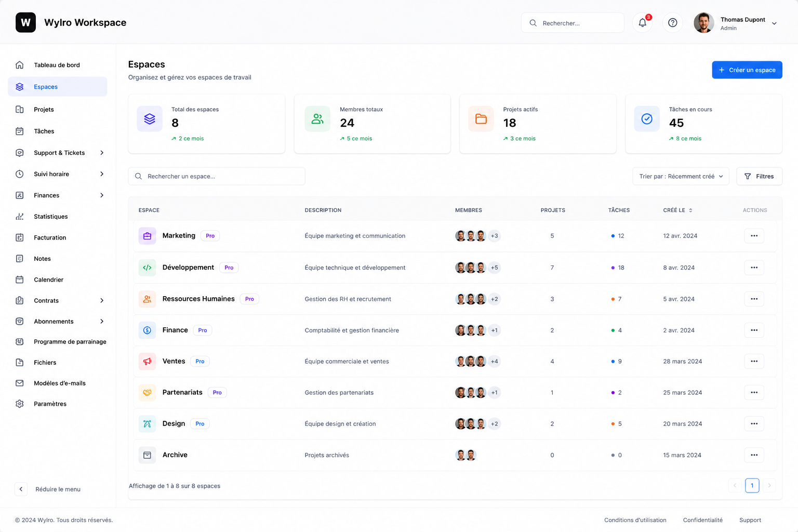Open Conditions d'utilisation link
The width and height of the screenshot is (798, 532).
635,520
